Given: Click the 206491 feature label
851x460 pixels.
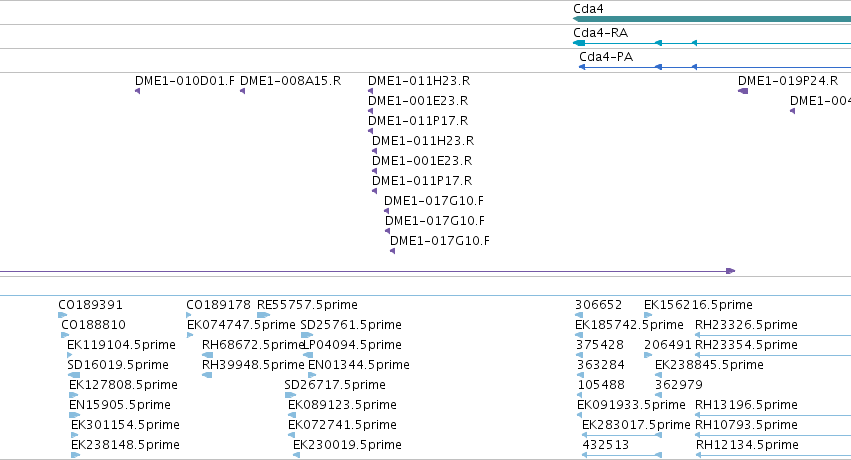Looking at the screenshot, I should point(668,345).
